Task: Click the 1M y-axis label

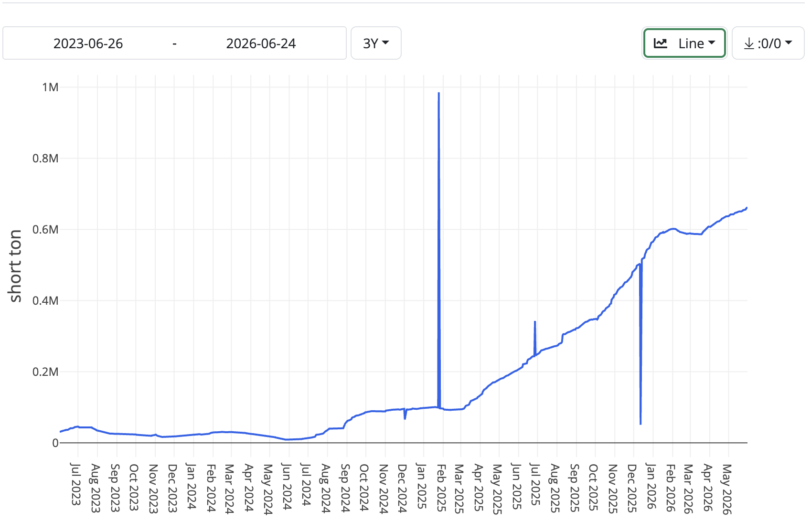Action: click(50, 87)
